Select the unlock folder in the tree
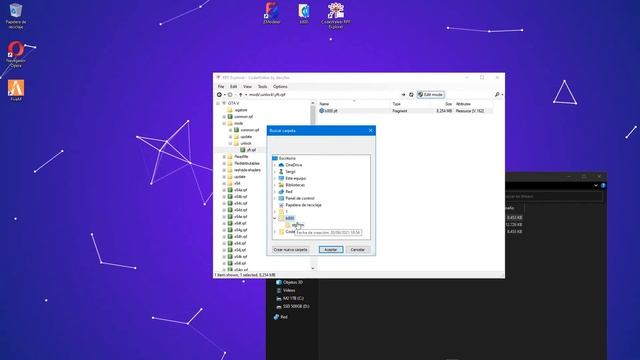640x360 pixels. point(246,143)
